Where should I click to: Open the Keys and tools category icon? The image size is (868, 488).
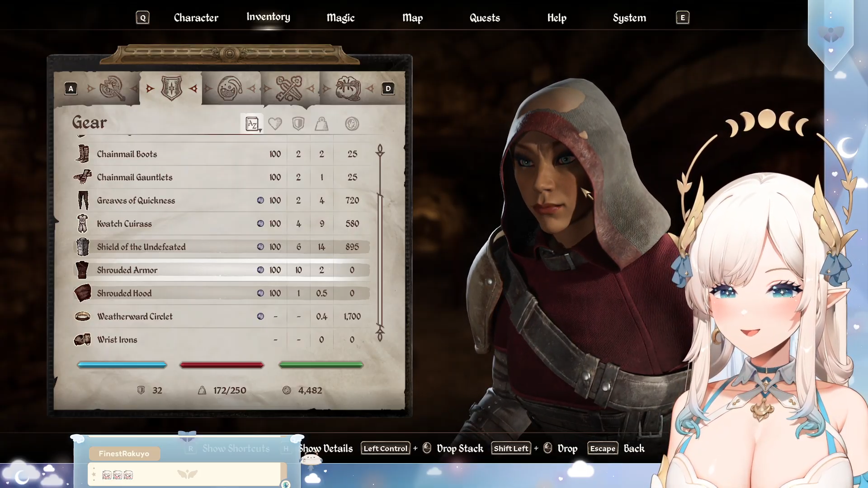point(288,88)
